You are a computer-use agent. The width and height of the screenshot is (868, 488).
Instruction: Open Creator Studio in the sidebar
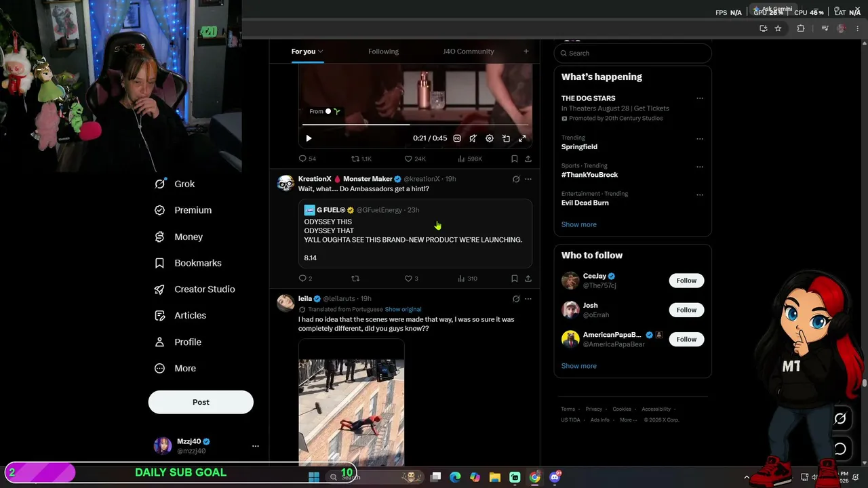(195, 289)
